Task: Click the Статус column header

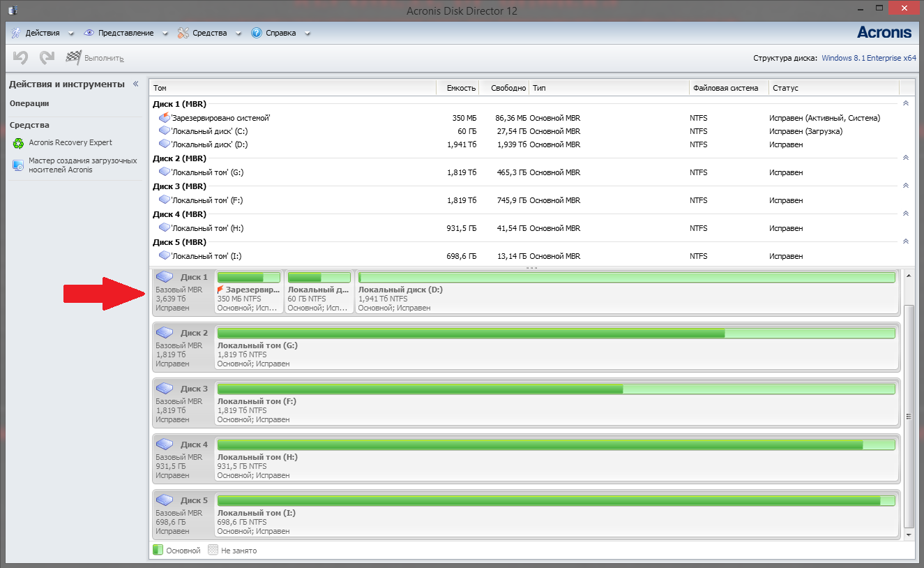Action: pyautogui.click(x=834, y=88)
